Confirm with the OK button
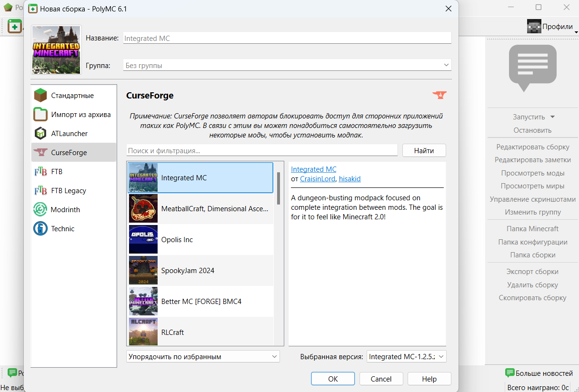Image resolution: width=579 pixels, height=392 pixels. 333,379
